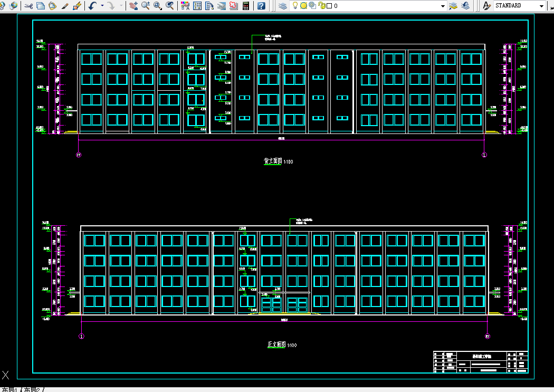554x392 pixels.
Task: Activate Zoom Realtime magnifier tool
Action: click(145, 6)
